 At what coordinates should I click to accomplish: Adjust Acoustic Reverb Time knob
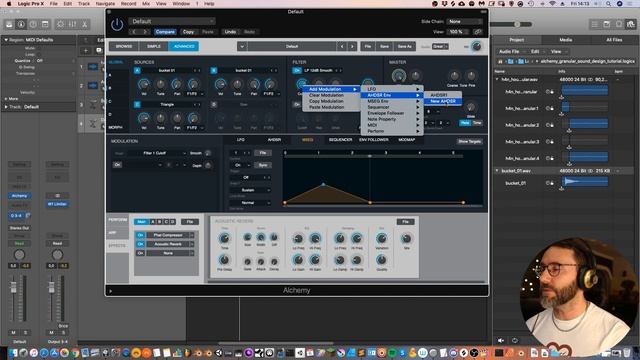point(224,238)
